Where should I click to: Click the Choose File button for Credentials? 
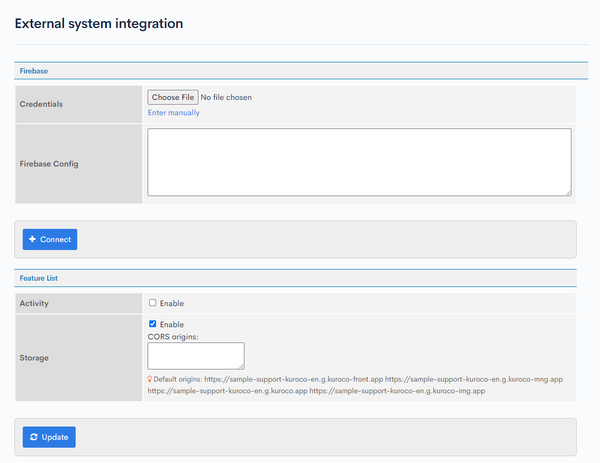[x=173, y=97]
